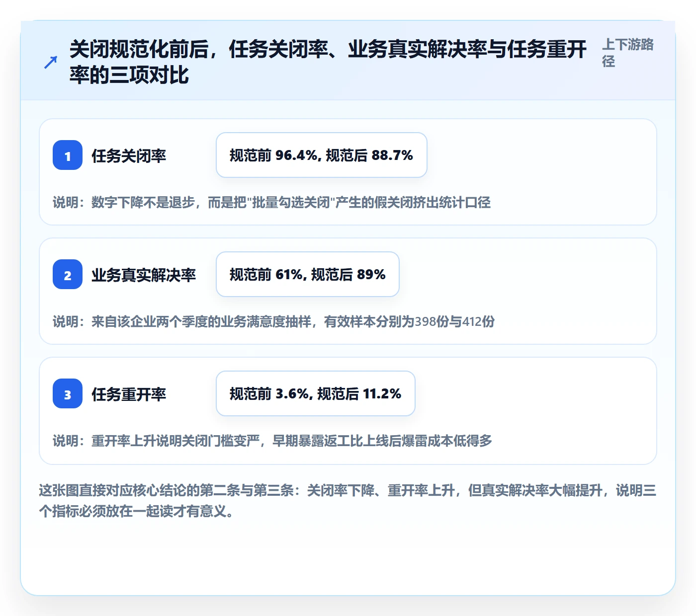This screenshot has width=696, height=616.
Task: Click the number 3 badge for 任务重开率
Action: pos(68,393)
